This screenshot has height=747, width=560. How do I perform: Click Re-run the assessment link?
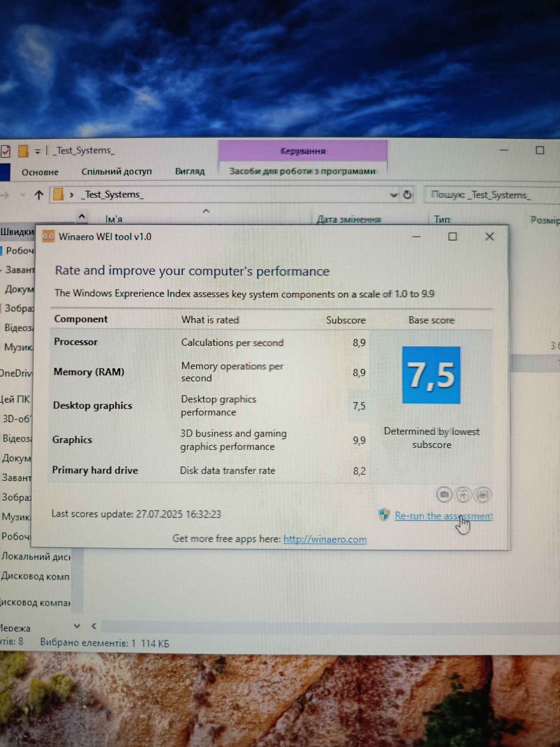coord(444,516)
